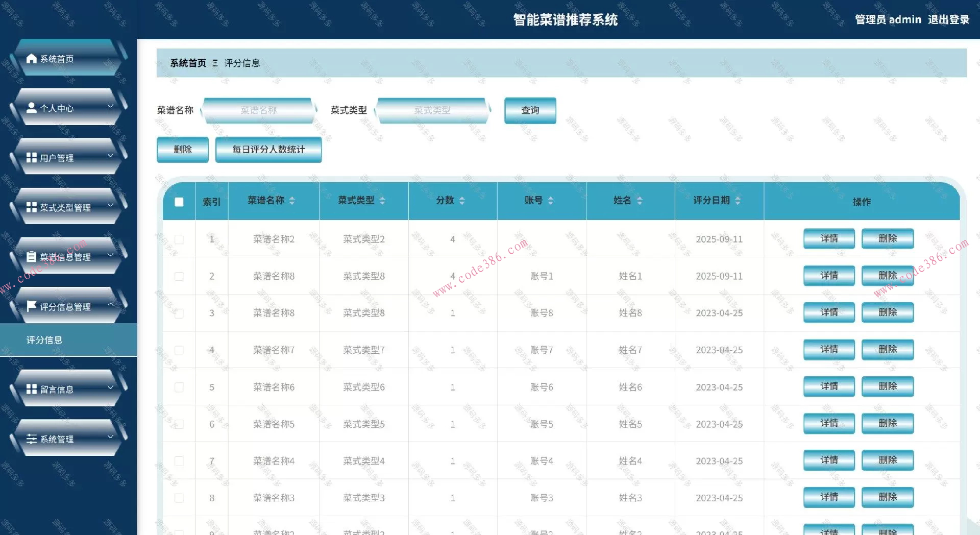Open 菜式类型管理 via its grid icon
Viewport: 980px width, 535px height.
[x=31, y=208]
